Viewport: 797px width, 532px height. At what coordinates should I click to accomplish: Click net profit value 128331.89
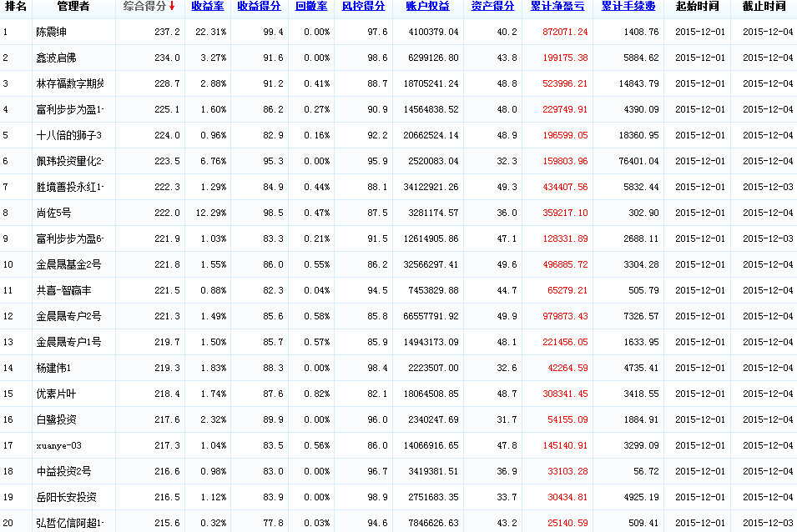tap(565, 238)
